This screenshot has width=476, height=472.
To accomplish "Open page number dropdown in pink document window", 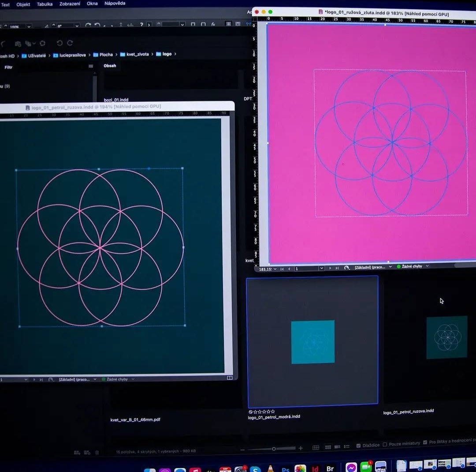I will 321,268.
